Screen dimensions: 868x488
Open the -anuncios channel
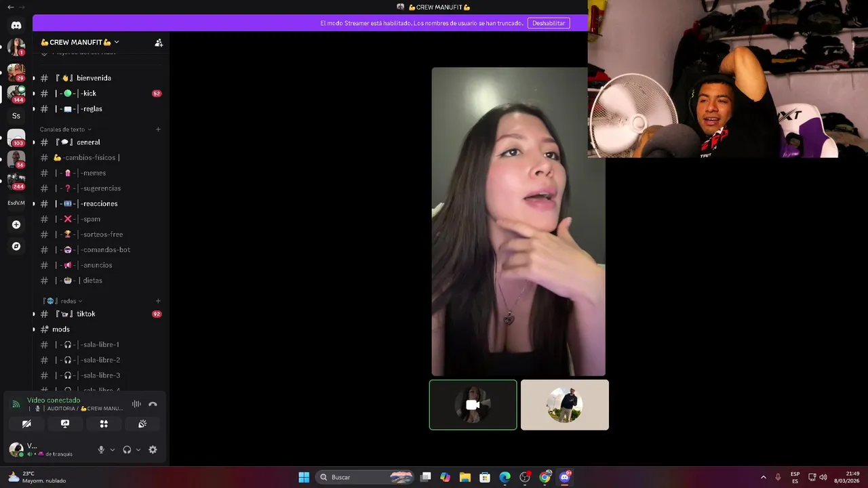click(100, 265)
